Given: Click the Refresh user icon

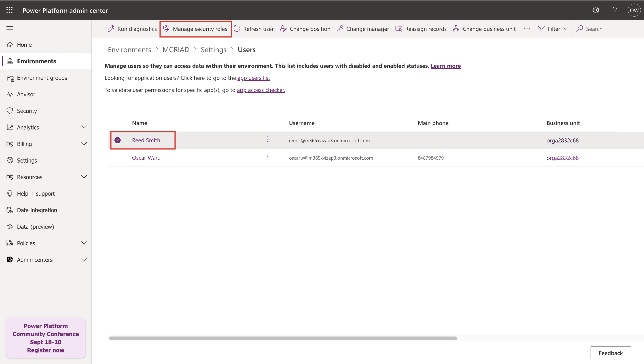Looking at the screenshot, I should (237, 29).
